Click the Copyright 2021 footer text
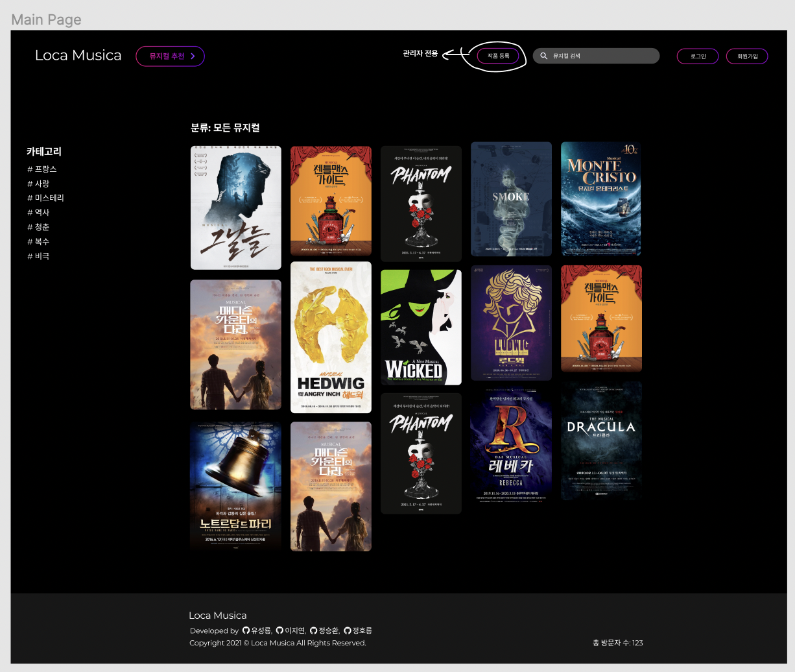The width and height of the screenshot is (795, 672). coord(278,643)
